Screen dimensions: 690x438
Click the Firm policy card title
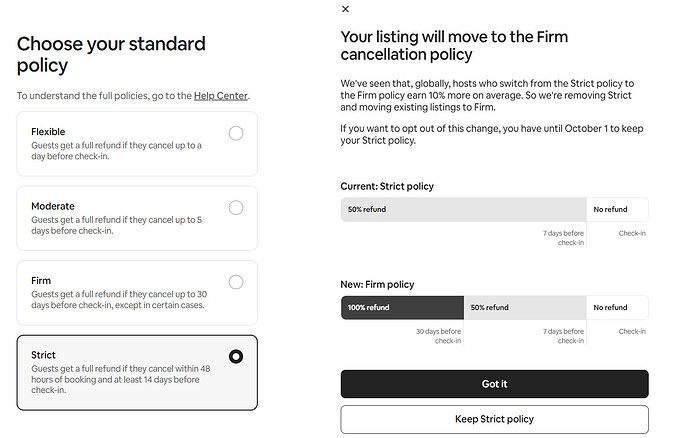41,280
